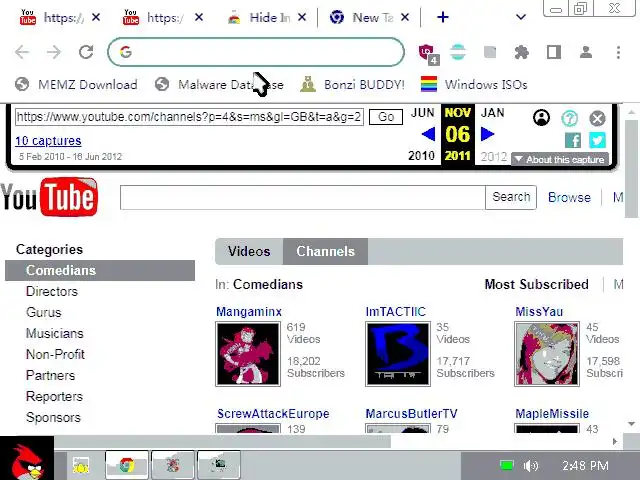Close the Wayback toolbar with X icon

point(597,118)
